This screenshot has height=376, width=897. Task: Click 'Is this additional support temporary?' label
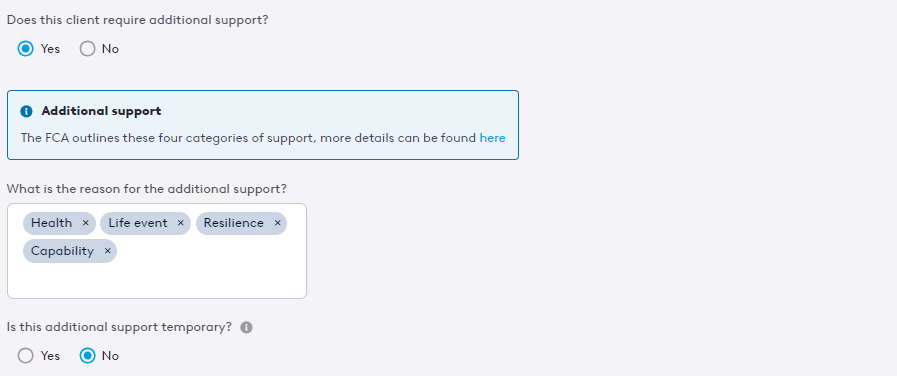(x=120, y=327)
